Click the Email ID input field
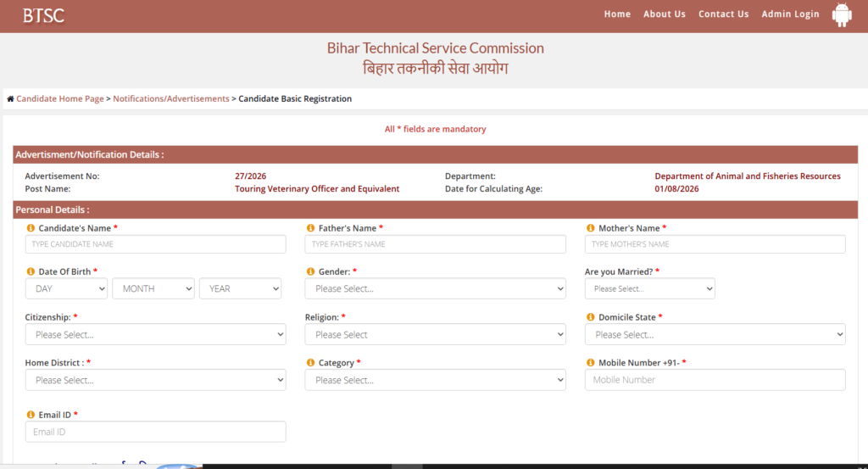The width and height of the screenshot is (868, 469). [x=156, y=432]
